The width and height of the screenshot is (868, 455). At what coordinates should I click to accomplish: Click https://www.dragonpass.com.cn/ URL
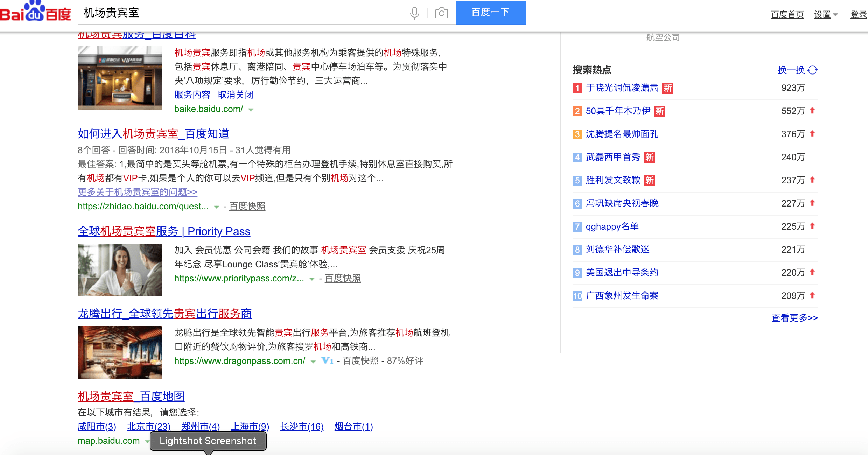240,361
